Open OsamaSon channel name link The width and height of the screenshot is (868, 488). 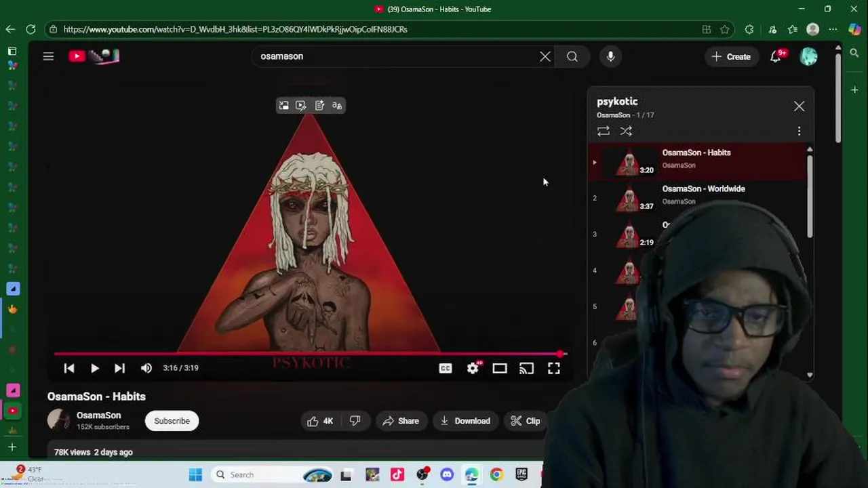pos(98,415)
